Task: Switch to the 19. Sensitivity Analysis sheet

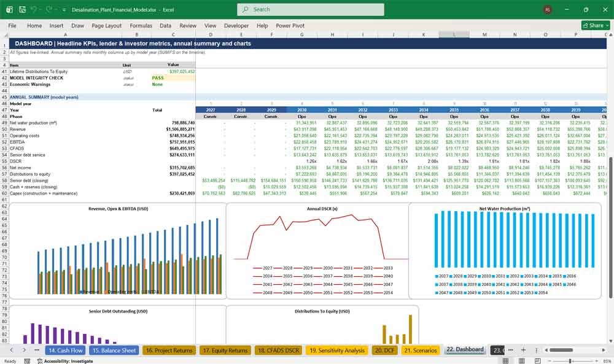Action: click(x=337, y=350)
